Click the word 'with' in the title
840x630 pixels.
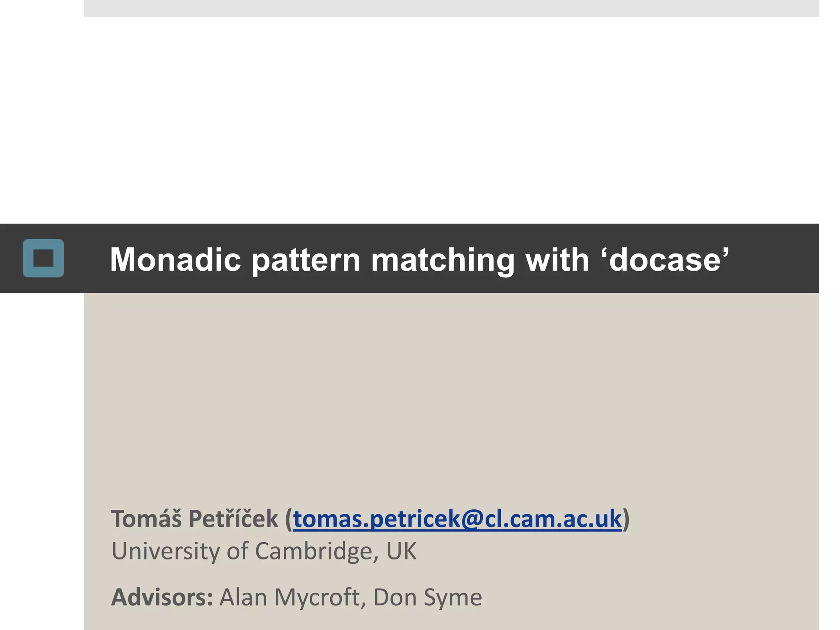click(557, 259)
